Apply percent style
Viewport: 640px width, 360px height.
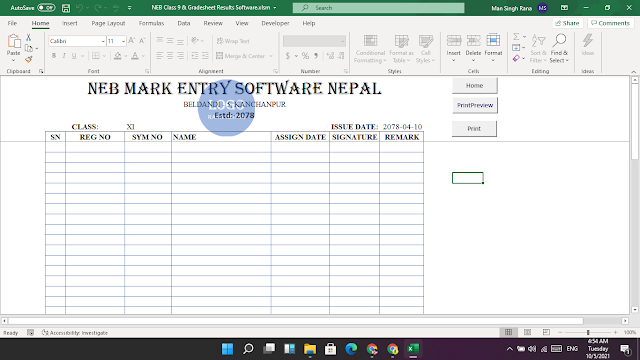click(305, 56)
